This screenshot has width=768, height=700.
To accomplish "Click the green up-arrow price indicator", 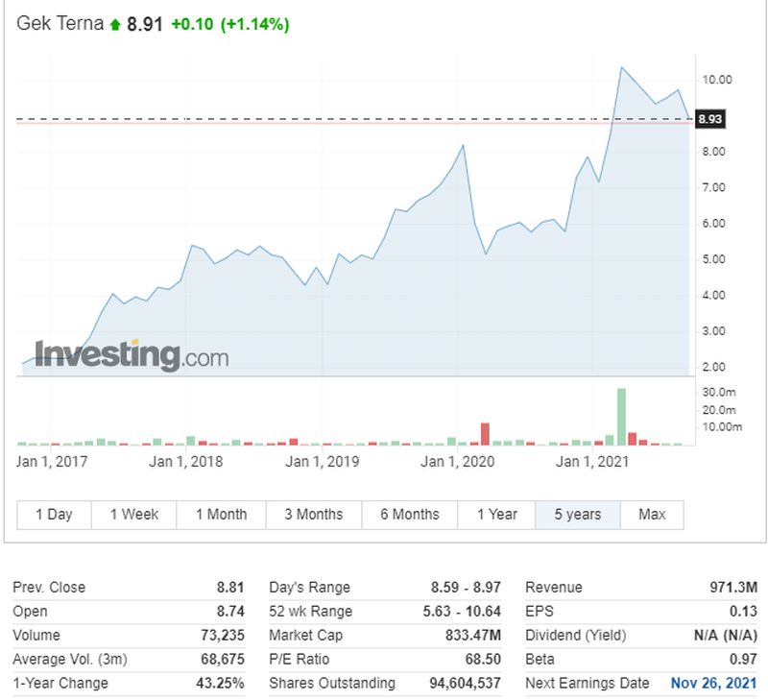I will pyautogui.click(x=115, y=24).
